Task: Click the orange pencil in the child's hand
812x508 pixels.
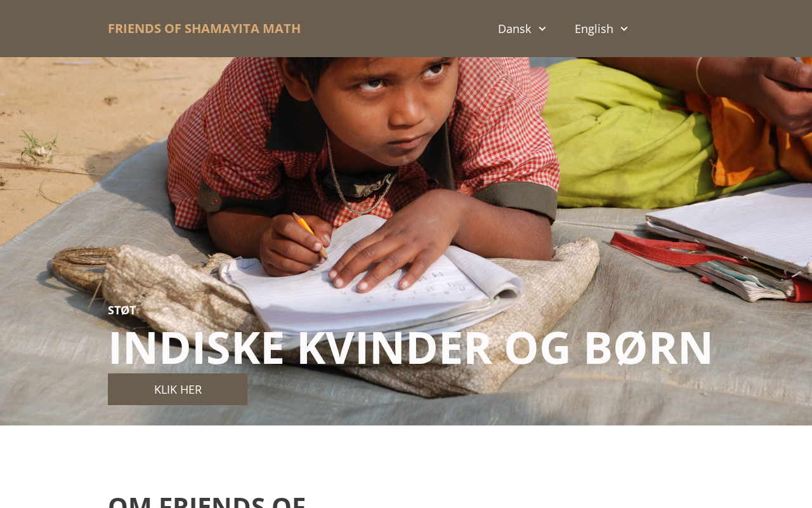Action: pyautogui.click(x=310, y=235)
